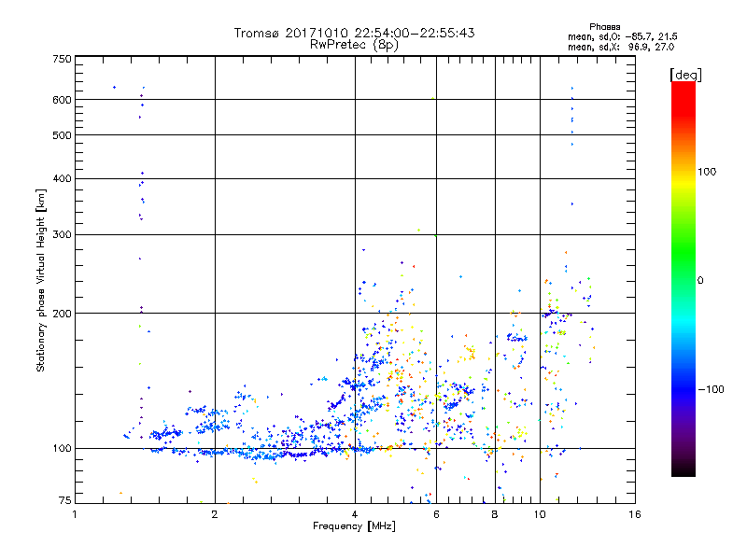
Task: Click the x-axis '1' tick label
Action: [x=75, y=514]
